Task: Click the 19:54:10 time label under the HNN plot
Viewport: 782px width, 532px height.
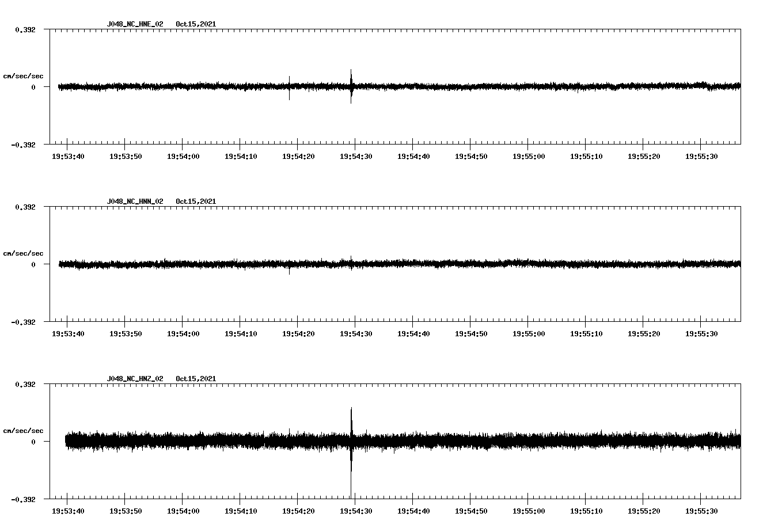Action: [241, 334]
